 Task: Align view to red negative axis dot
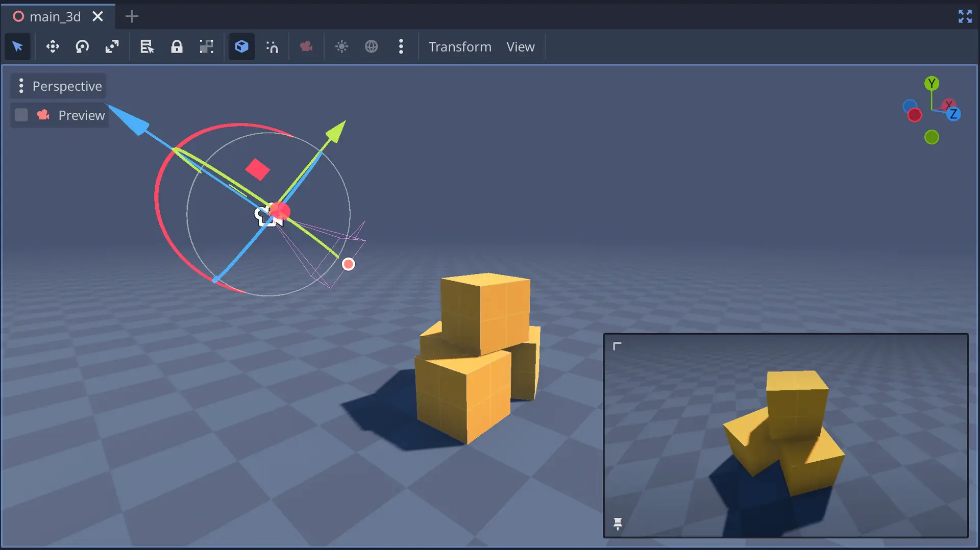[x=914, y=115]
